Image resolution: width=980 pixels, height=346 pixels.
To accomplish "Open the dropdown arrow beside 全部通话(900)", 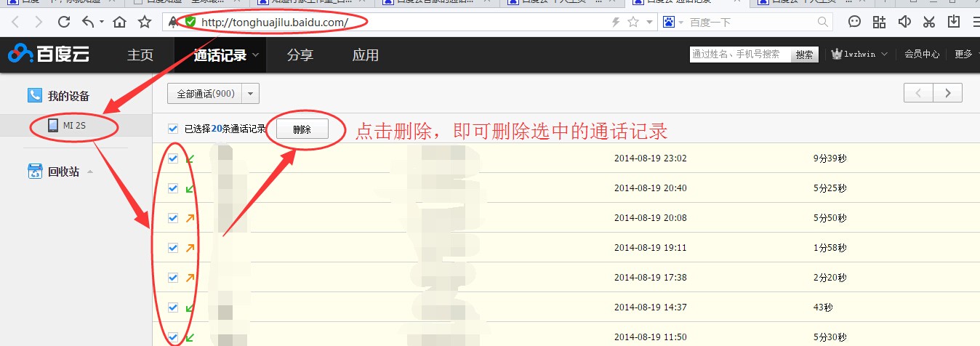I will (x=250, y=94).
